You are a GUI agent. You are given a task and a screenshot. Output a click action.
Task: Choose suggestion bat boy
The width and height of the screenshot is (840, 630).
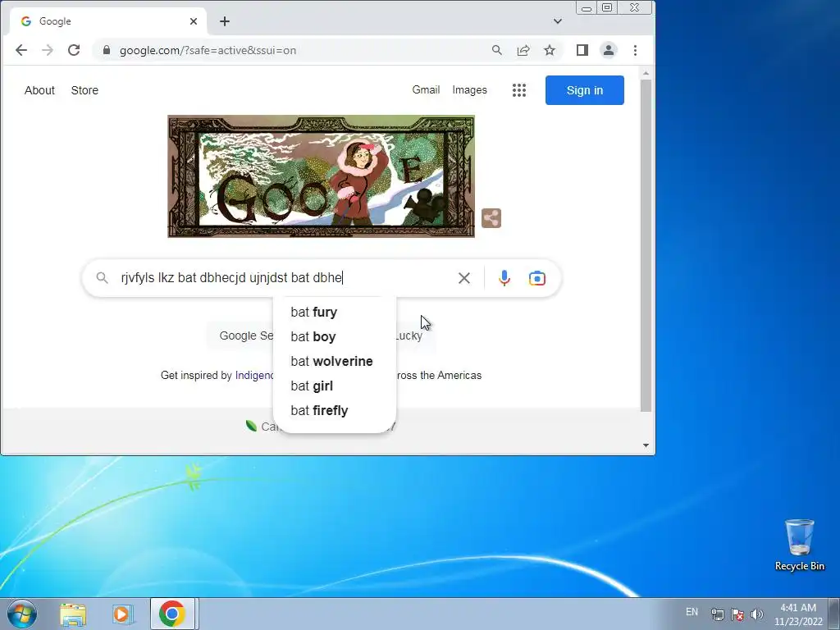pyautogui.click(x=335, y=336)
